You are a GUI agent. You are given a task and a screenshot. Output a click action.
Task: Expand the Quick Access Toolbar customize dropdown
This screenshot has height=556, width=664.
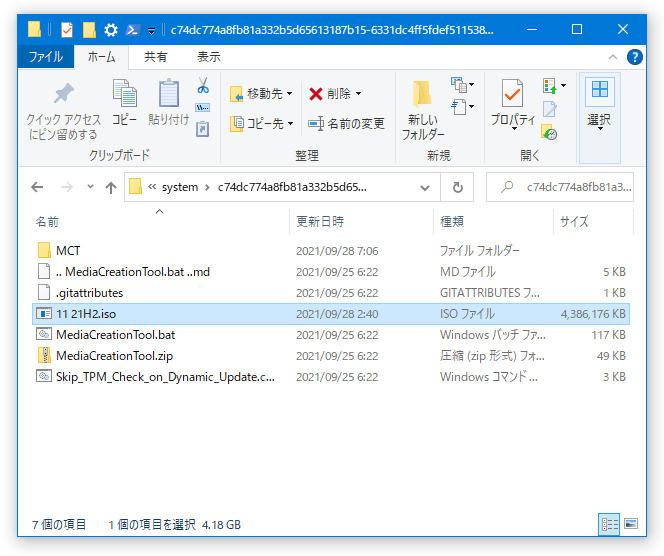point(151,30)
